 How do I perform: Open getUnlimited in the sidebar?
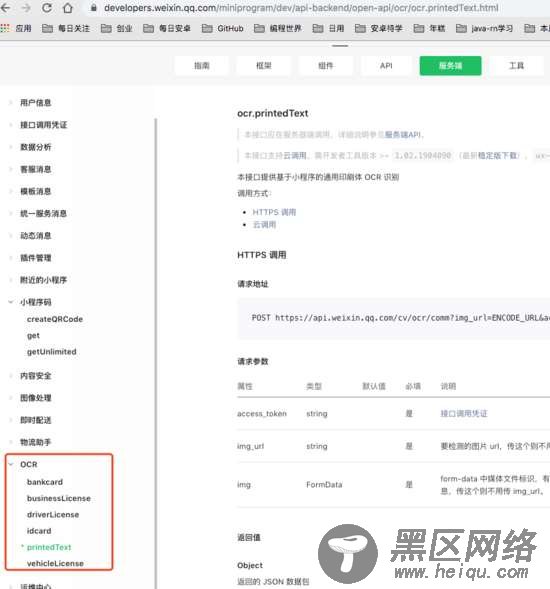pos(52,352)
